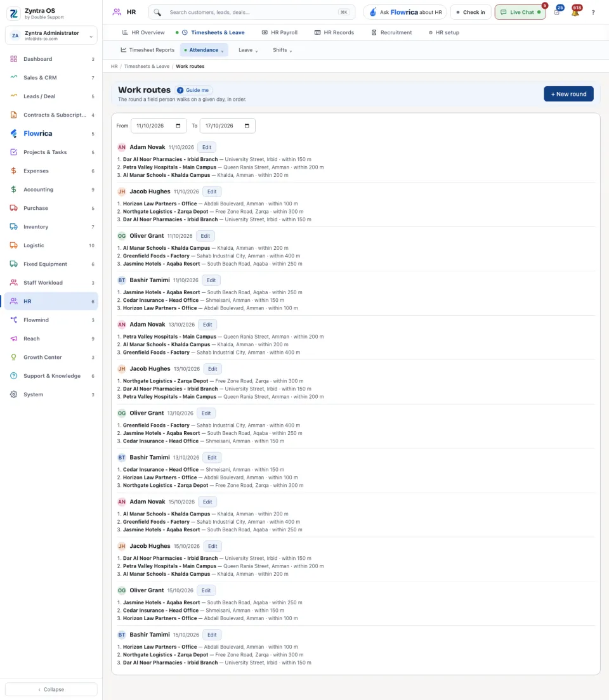Ask Flowrica about HR
The width and height of the screenshot is (609, 700).
point(405,13)
